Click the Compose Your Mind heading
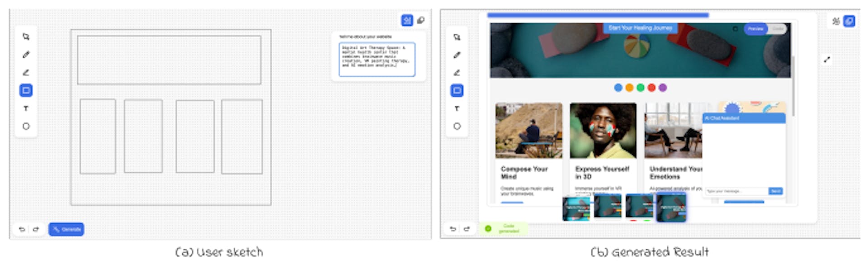Image resolution: width=868 pixels, height=263 pixels. pyautogui.click(x=524, y=172)
